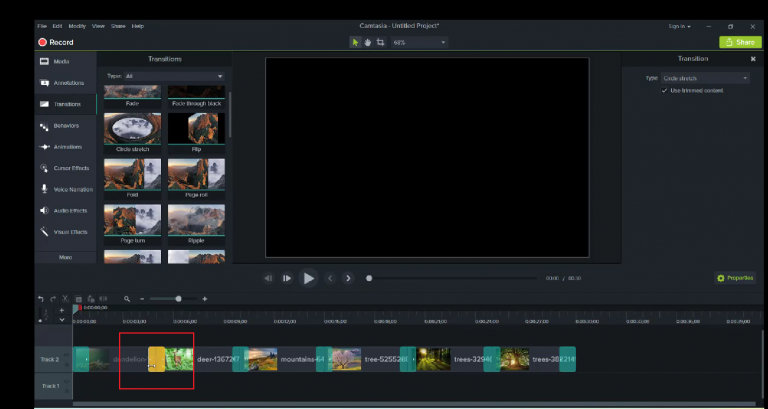Select the Crop tool above canvas
The image size is (768, 409).
click(x=381, y=43)
